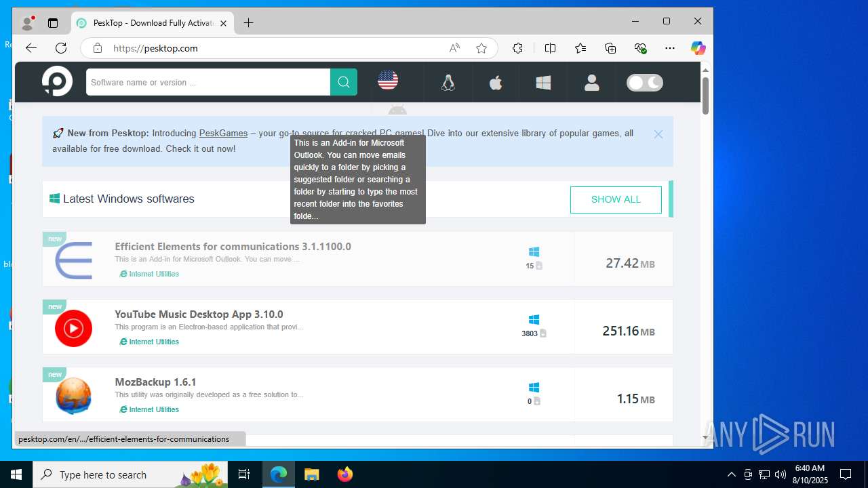868x488 pixels.
Task: Open Efficient Elements for communications title
Action: (x=233, y=247)
